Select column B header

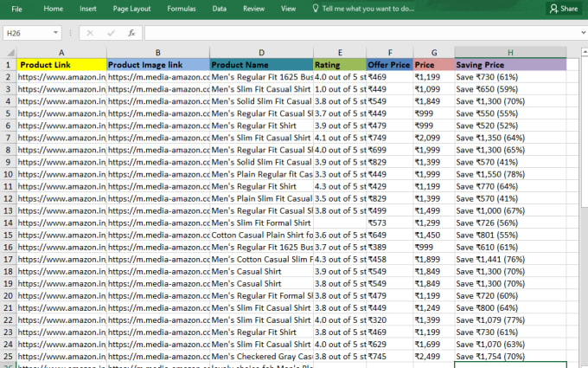(x=158, y=53)
